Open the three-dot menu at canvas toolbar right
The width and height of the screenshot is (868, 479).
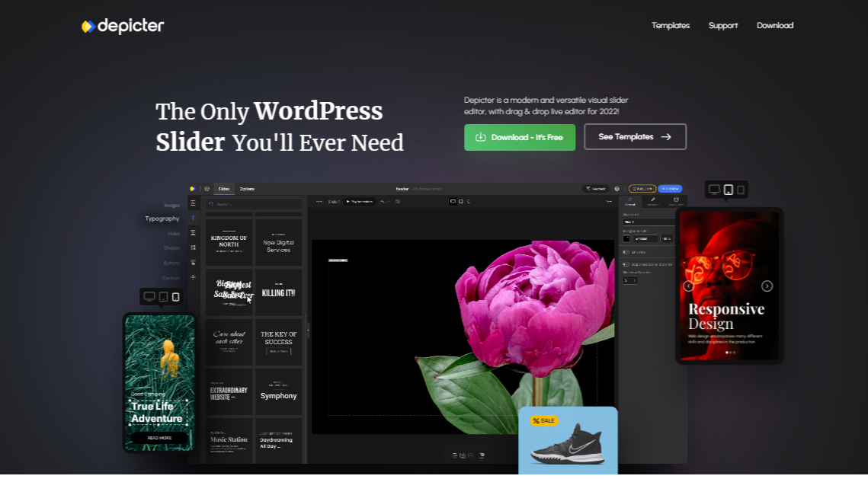(x=609, y=202)
